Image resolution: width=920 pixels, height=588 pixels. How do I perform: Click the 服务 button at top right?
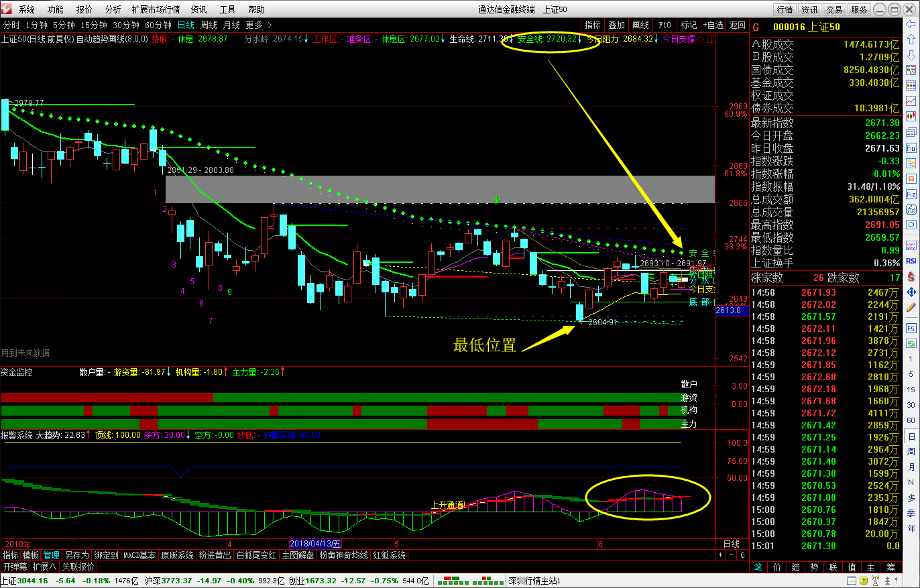(x=859, y=9)
